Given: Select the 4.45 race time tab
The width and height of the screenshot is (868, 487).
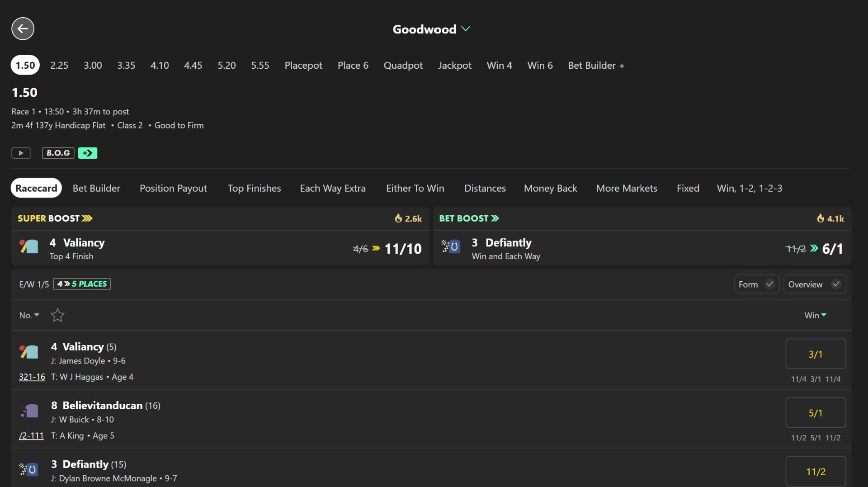Looking at the screenshot, I should coord(193,66).
